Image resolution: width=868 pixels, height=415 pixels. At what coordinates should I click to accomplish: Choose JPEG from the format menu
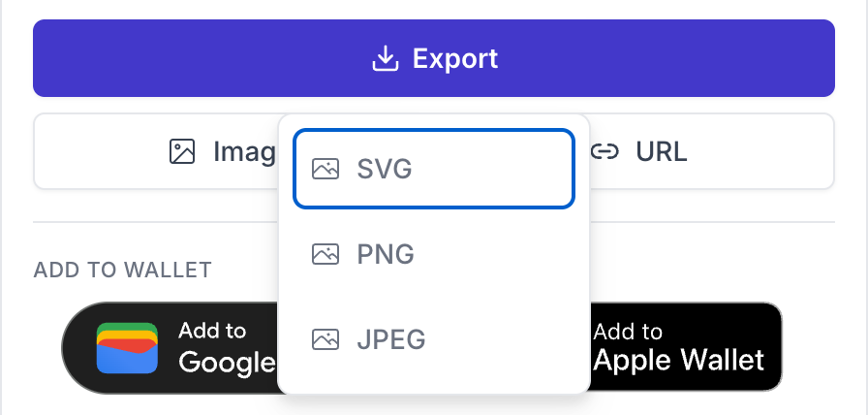coord(434,339)
